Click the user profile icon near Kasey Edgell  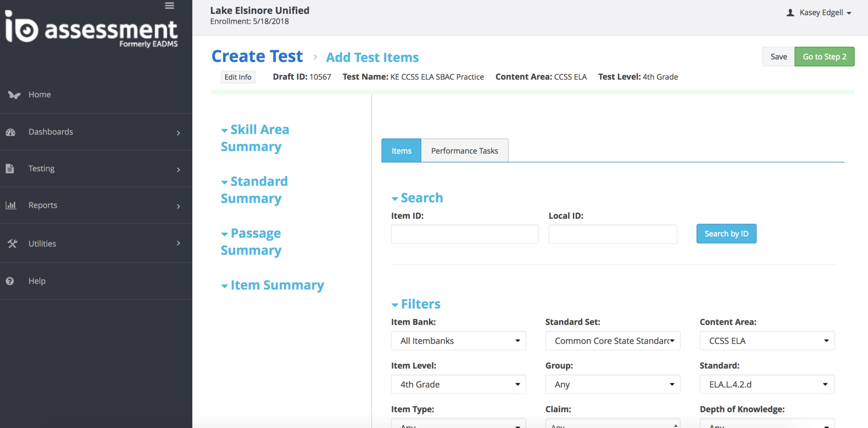click(790, 13)
